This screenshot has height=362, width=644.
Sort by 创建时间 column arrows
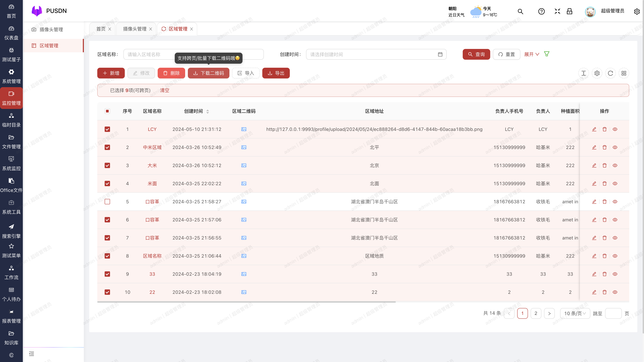pyautogui.click(x=207, y=111)
